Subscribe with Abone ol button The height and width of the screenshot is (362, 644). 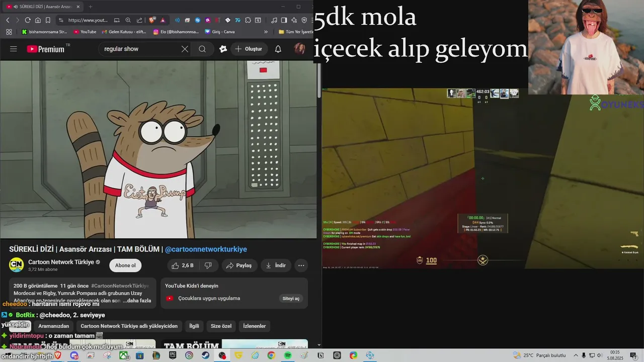pos(125,265)
